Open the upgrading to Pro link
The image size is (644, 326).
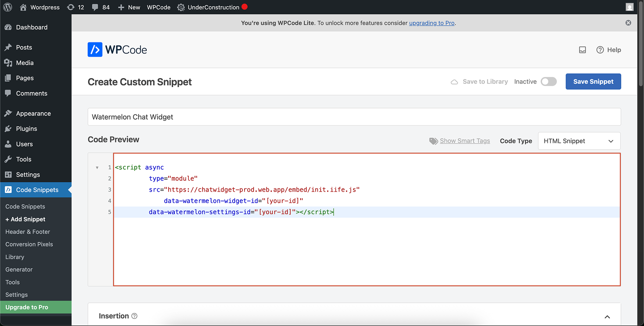click(432, 23)
